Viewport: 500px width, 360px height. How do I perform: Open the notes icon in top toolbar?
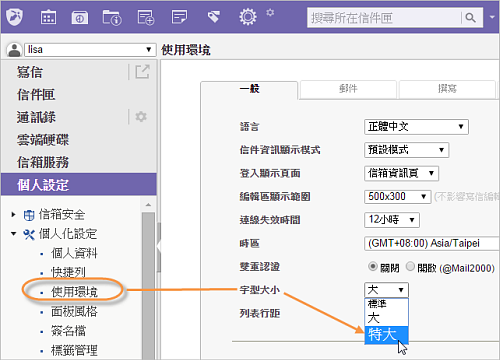(179, 17)
